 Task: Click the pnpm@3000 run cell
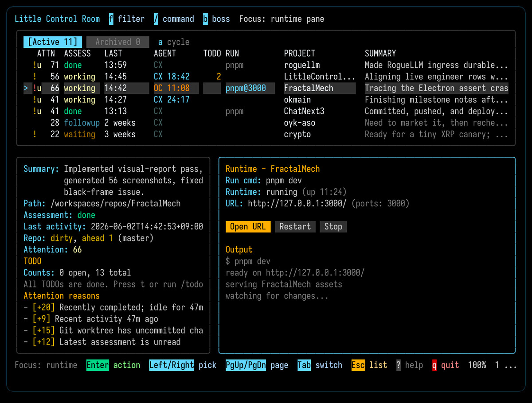pyautogui.click(x=250, y=88)
